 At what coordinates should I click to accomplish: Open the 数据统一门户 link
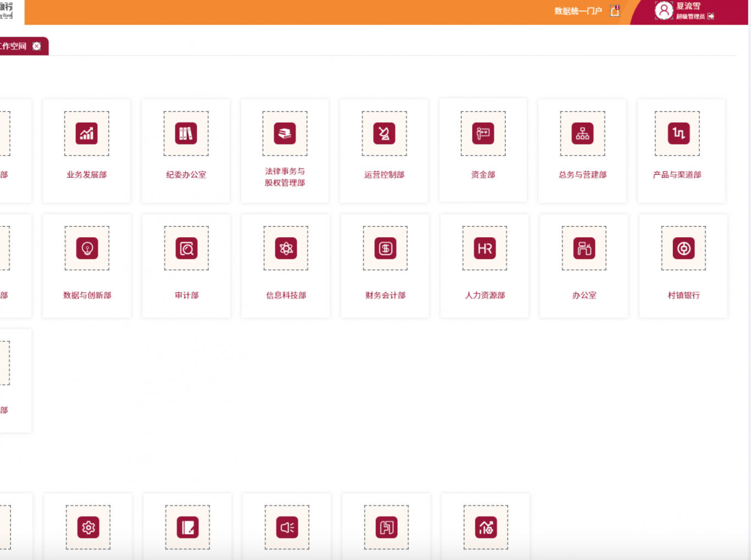pyautogui.click(x=578, y=11)
